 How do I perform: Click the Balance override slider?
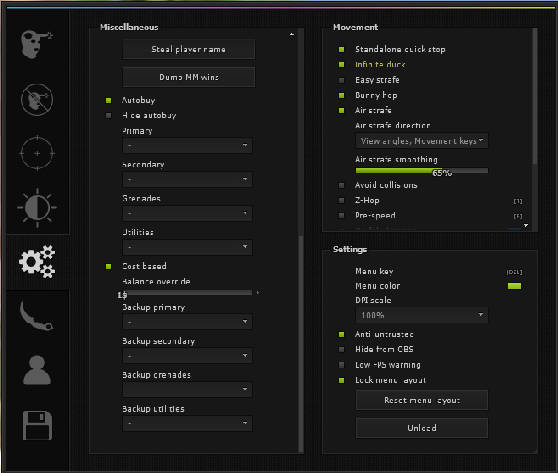click(188, 293)
